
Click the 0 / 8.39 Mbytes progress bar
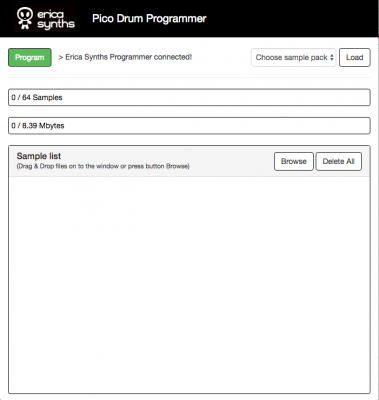pyautogui.click(x=189, y=126)
